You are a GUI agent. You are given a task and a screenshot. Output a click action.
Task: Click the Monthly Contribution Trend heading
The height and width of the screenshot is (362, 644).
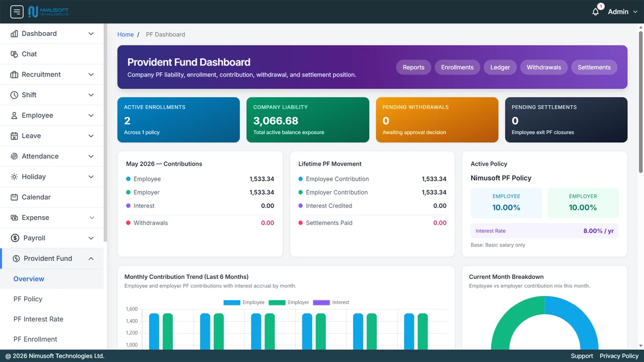186,277
